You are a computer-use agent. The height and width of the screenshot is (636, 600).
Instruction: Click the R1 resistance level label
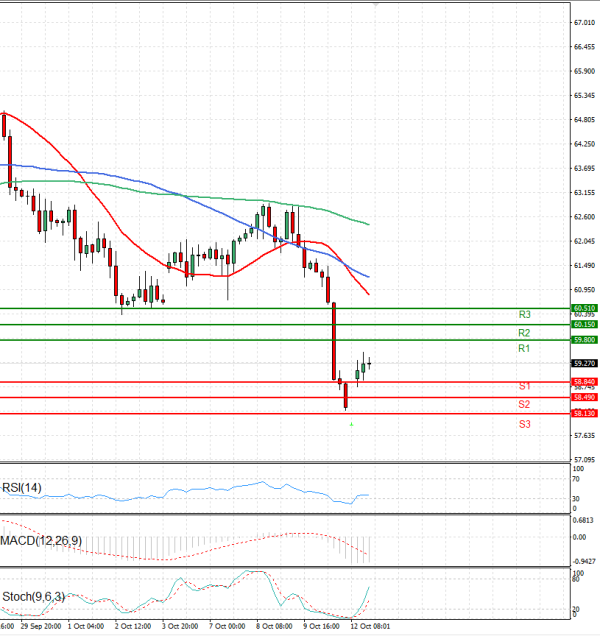coord(524,348)
